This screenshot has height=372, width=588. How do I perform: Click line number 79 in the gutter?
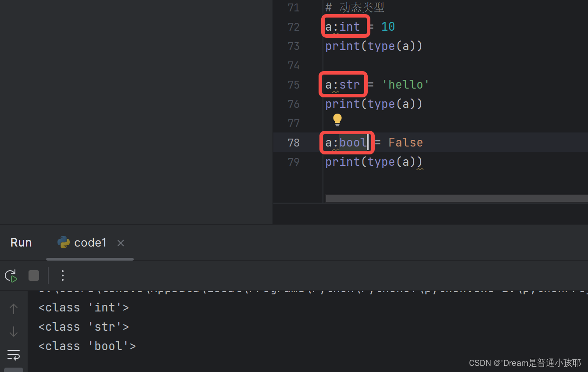click(x=294, y=162)
